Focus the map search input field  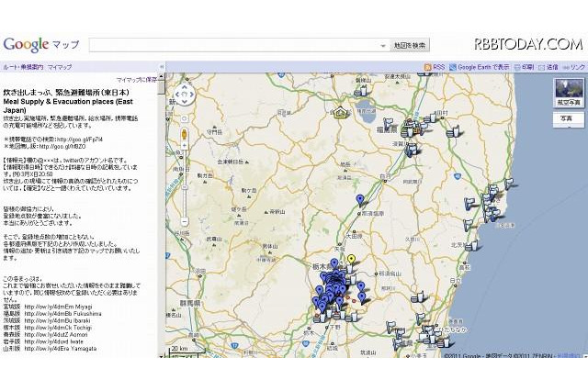pos(234,45)
